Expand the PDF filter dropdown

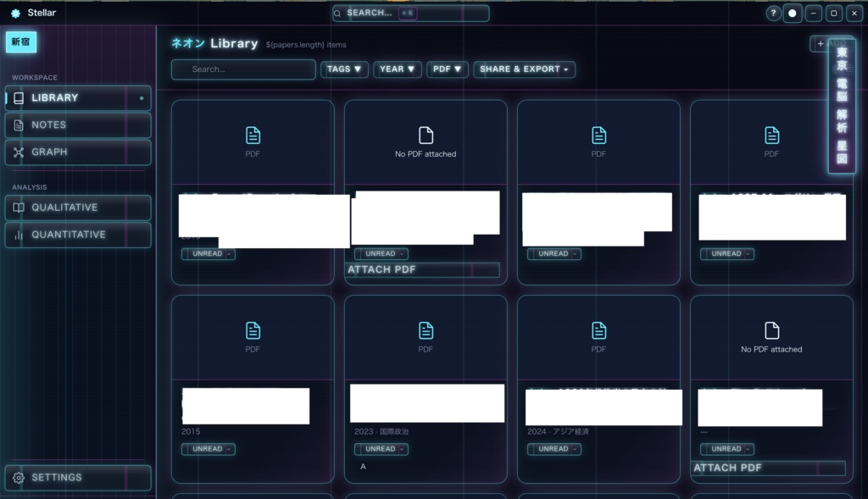pos(447,69)
